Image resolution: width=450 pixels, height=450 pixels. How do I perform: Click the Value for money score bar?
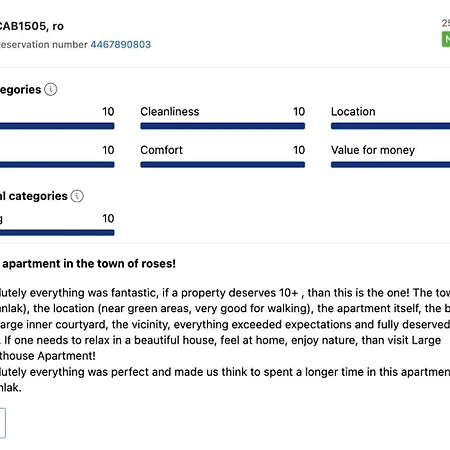click(x=390, y=165)
